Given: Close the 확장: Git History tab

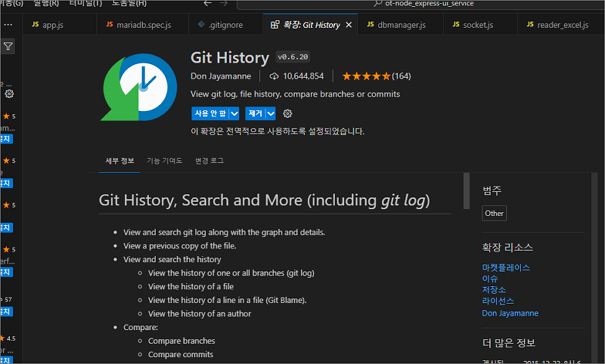Looking at the screenshot, I should click(348, 25).
